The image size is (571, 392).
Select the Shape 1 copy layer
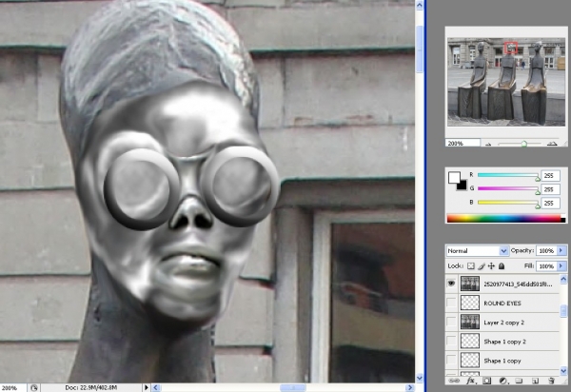pyautogui.click(x=502, y=361)
